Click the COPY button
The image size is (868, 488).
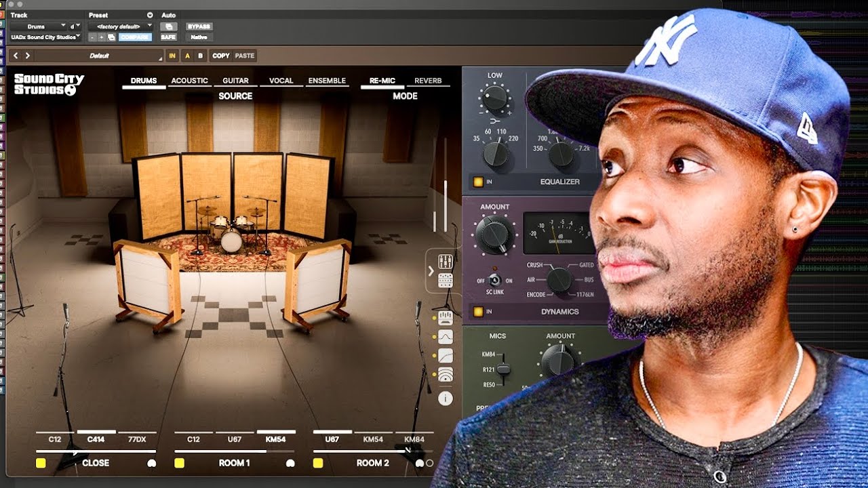click(221, 56)
